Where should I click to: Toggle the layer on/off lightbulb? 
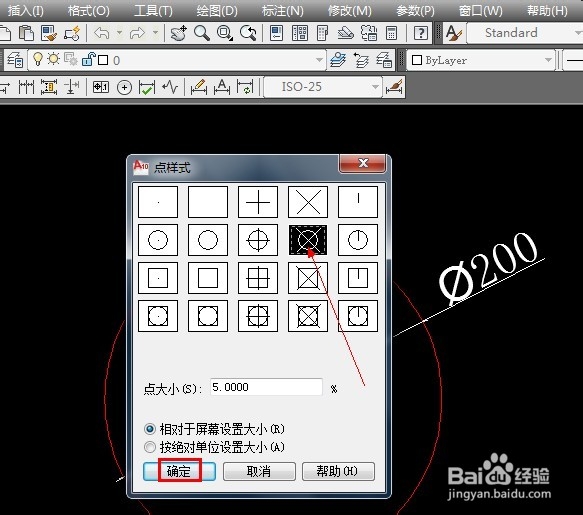(x=38, y=59)
